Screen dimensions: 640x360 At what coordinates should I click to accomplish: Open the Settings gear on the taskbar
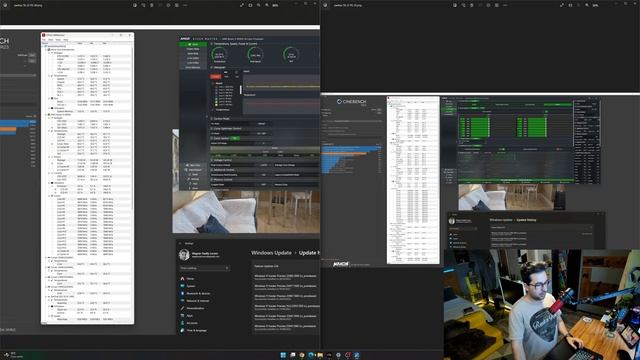click(338, 355)
